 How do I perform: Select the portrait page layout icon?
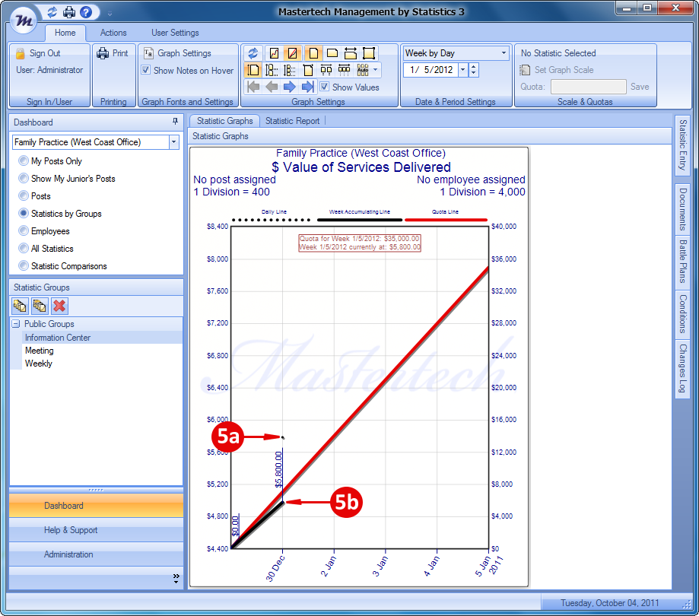tap(313, 53)
